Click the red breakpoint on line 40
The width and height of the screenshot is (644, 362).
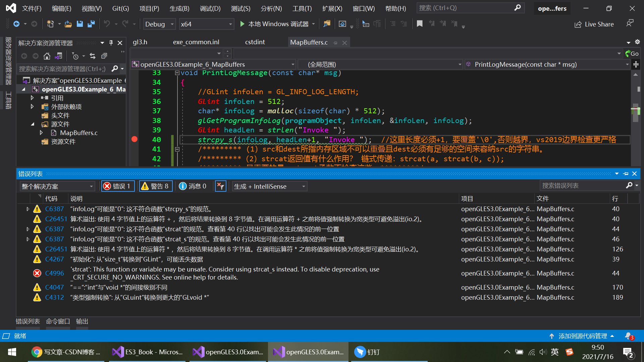pyautogui.click(x=135, y=139)
